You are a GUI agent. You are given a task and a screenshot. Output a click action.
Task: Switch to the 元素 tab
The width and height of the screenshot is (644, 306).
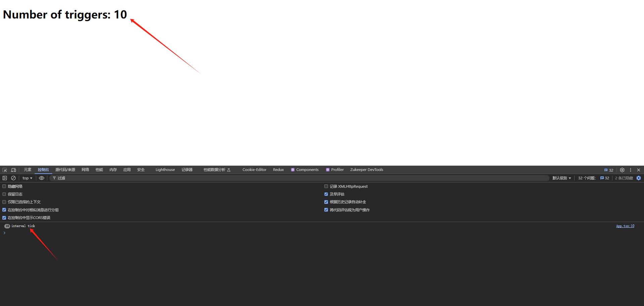tap(28, 170)
